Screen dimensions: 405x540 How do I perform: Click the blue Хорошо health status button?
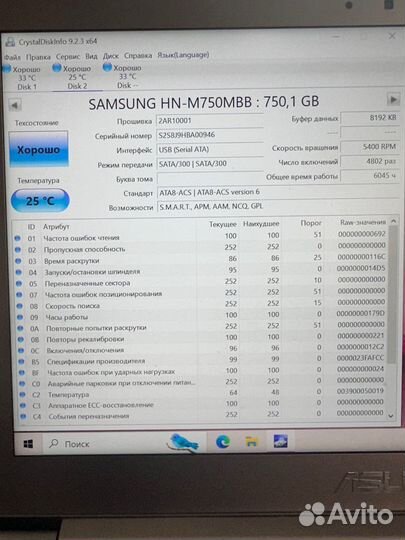point(39,149)
